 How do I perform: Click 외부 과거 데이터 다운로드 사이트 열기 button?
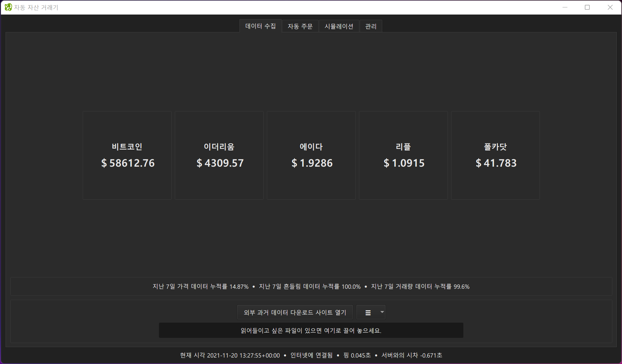point(295,312)
